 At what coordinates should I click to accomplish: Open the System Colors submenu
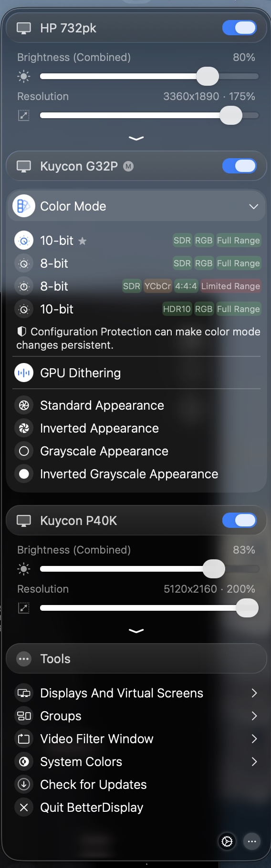click(x=136, y=762)
